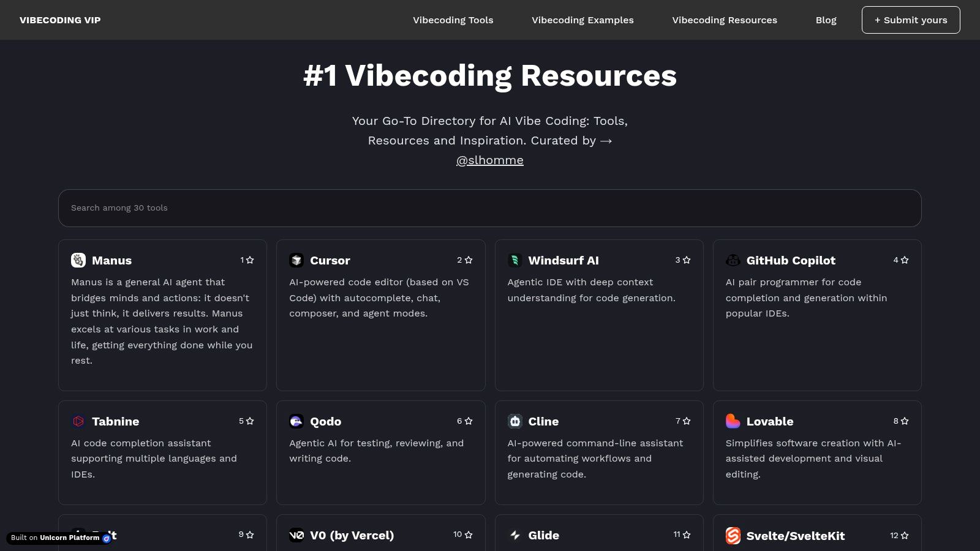Click the search among 30 tools field

point(489,208)
